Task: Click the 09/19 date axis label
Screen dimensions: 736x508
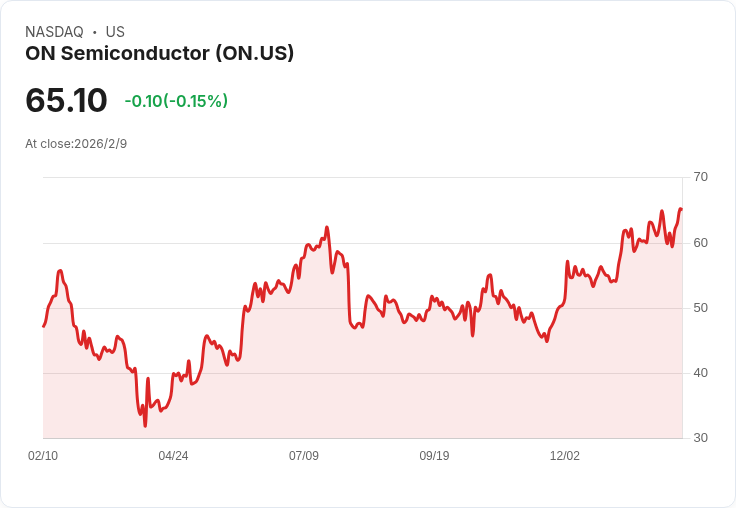Action: point(434,455)
